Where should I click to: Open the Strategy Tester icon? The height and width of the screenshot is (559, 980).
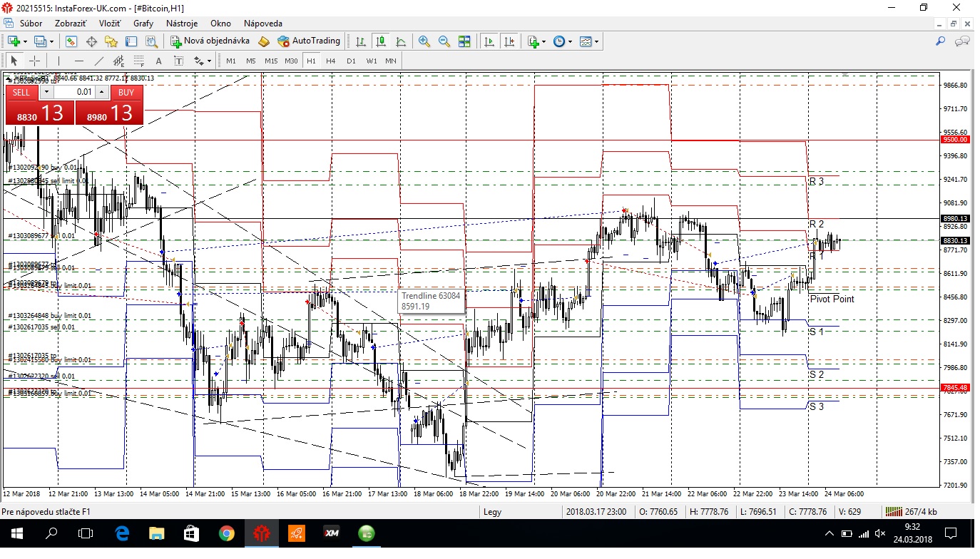click(x=151, y=41)
